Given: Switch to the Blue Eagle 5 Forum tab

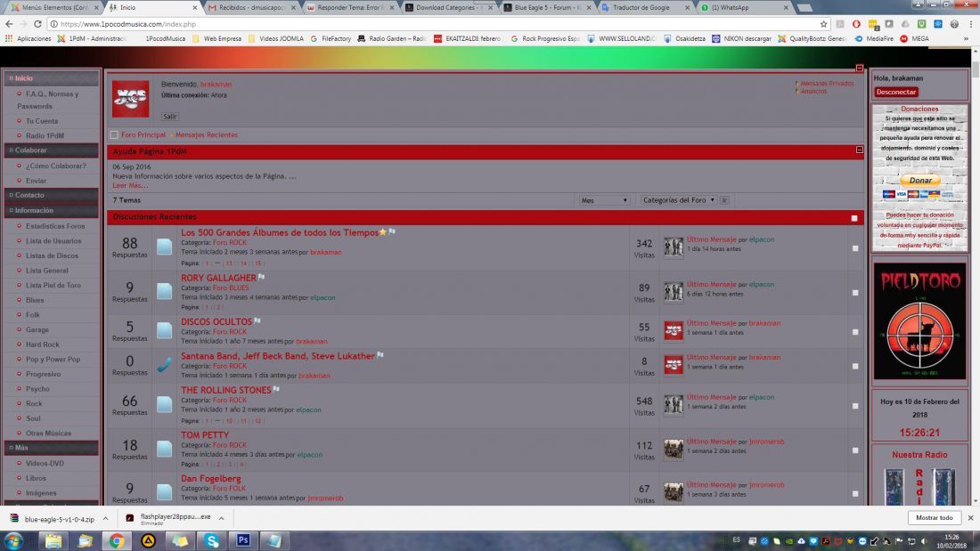Looking at the screenshot, I should pos(546,7).
